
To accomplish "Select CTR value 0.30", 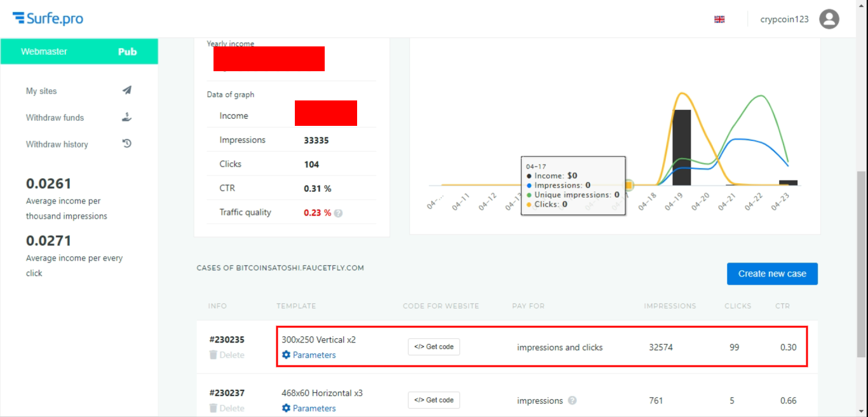I will tap(789, 347).
